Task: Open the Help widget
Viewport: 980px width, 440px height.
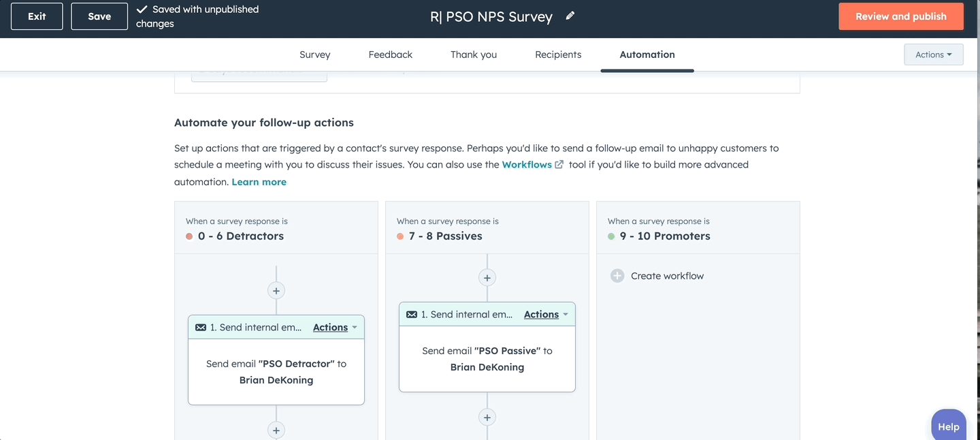Action: (x=949, y=426)
